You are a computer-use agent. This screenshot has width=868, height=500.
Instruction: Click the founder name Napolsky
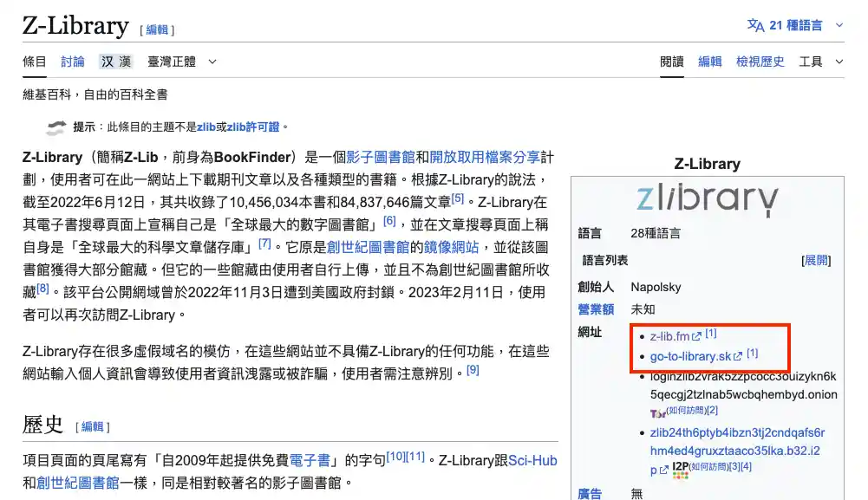click(656, 287)
